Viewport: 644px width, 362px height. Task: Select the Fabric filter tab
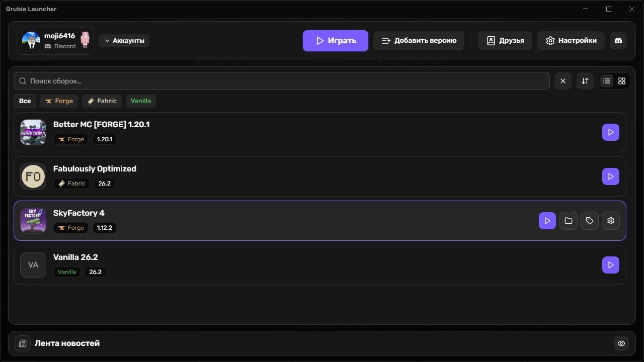[x=102, y=101]
